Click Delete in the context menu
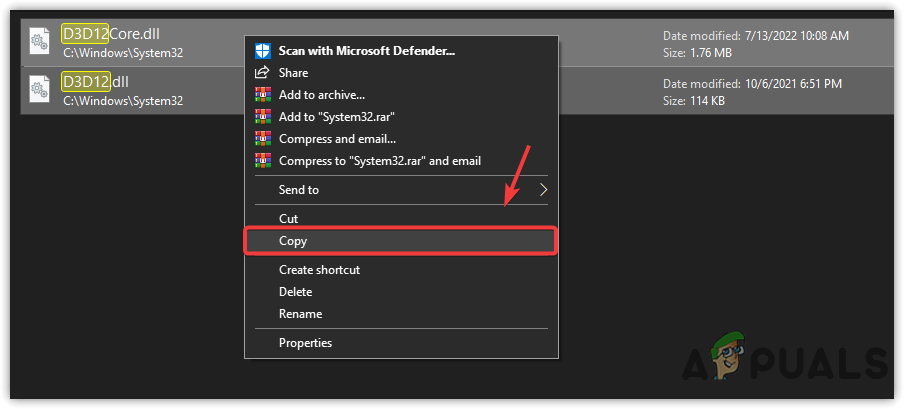The width and height of the screenshot is (904, 409). coord(296,292)
